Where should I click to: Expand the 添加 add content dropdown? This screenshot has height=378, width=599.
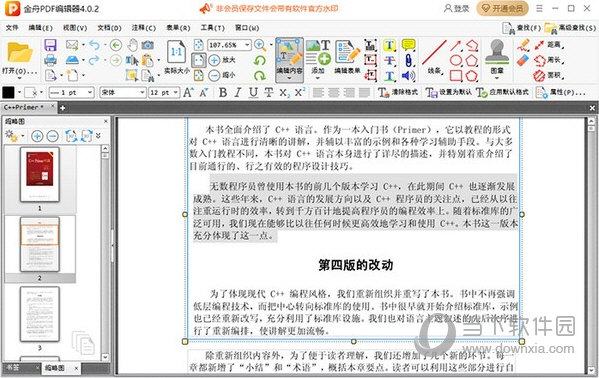click(x=318, y=78)
